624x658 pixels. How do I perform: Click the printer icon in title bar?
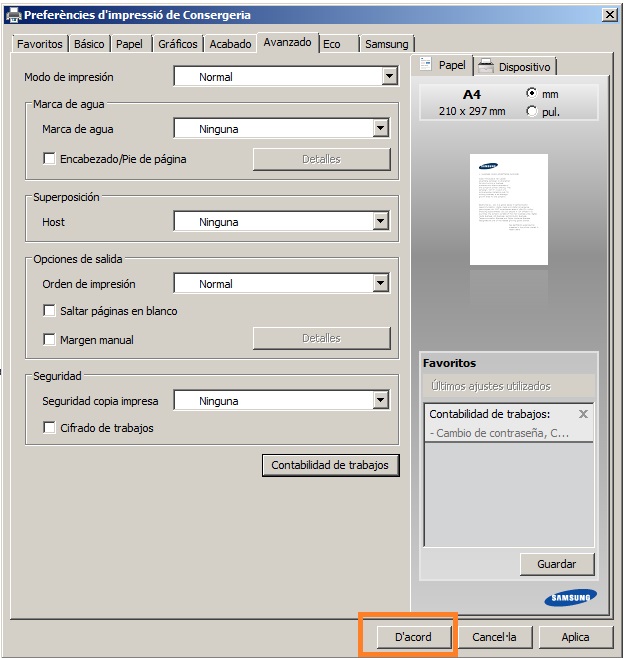click(x=13, y=15)
